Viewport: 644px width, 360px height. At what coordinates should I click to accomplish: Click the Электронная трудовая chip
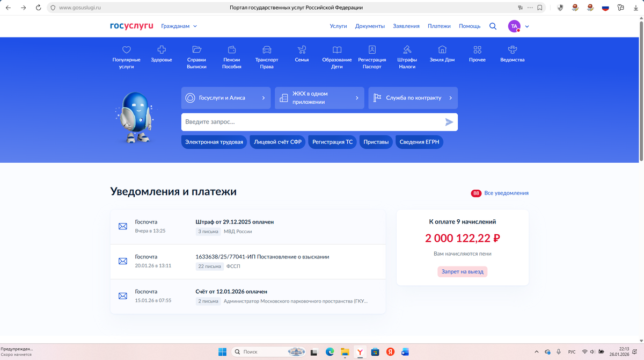coord(214,142)
